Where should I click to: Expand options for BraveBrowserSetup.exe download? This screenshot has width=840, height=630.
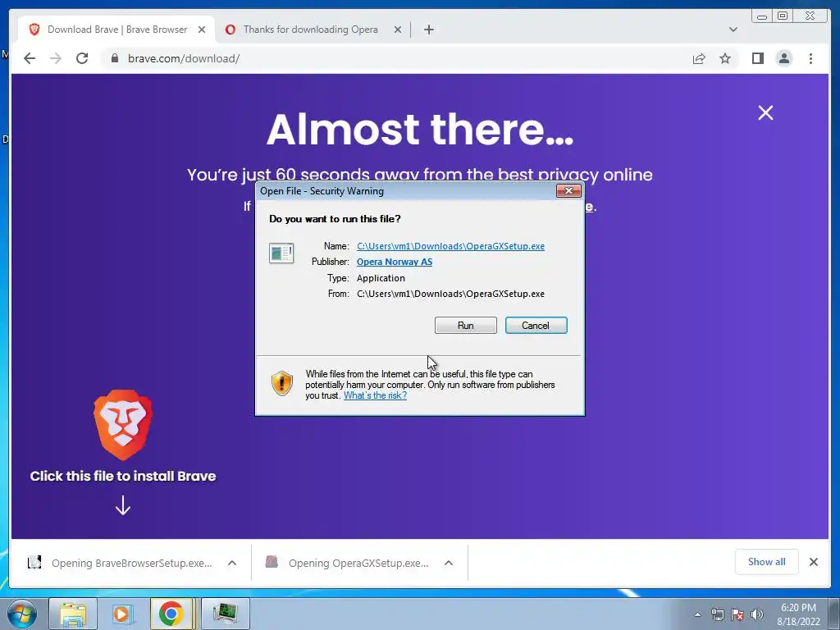point(232,563)
